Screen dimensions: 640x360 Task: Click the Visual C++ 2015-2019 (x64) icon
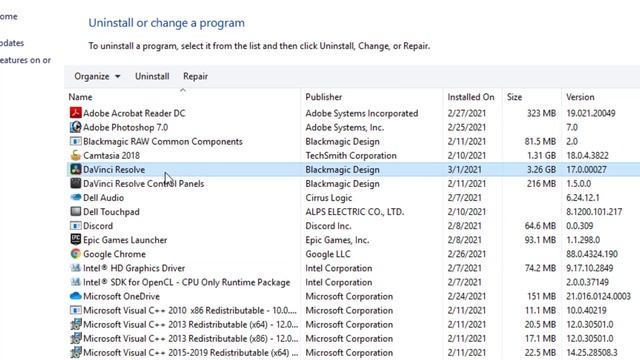pos(76,352)
